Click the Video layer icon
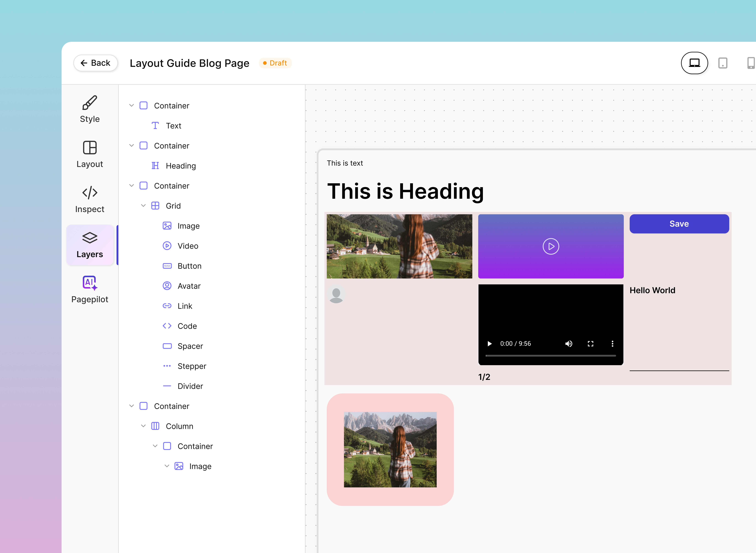Screen dimensions: 756x553 click(167, 246)
